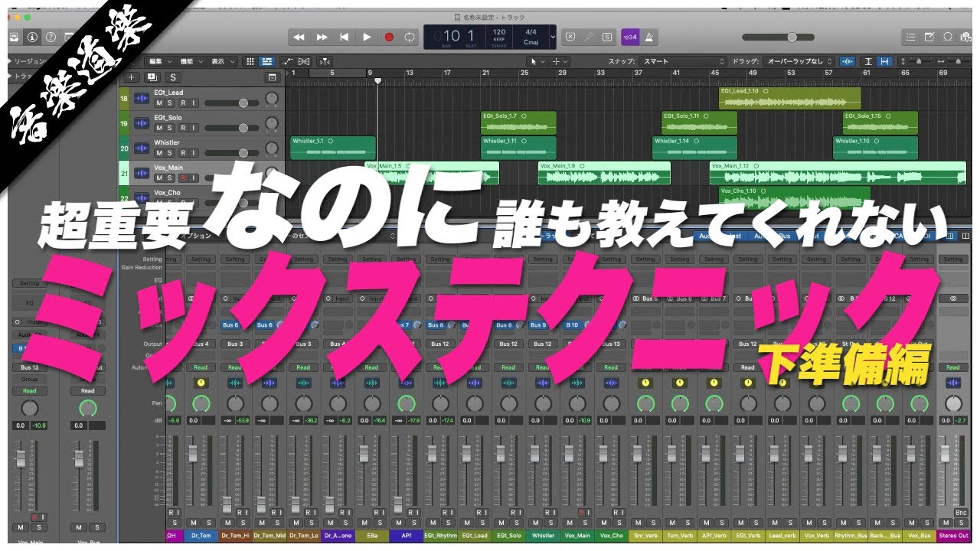Click the Fast Forward transport button
Viewport: 980px width, 551px height.
coord(322,37)
